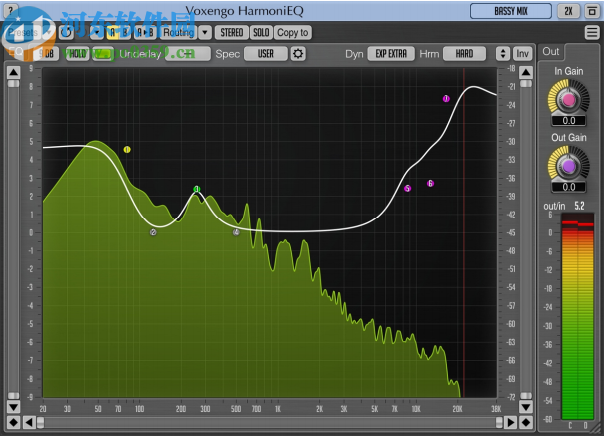Toggle the HOLD spectrum button

[x=77, y=53]
